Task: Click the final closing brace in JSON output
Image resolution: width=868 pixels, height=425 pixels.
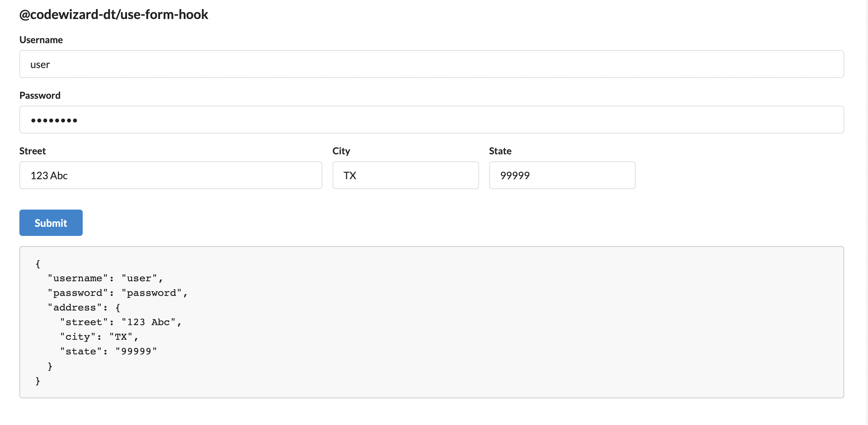Action: tap(38, 381)
